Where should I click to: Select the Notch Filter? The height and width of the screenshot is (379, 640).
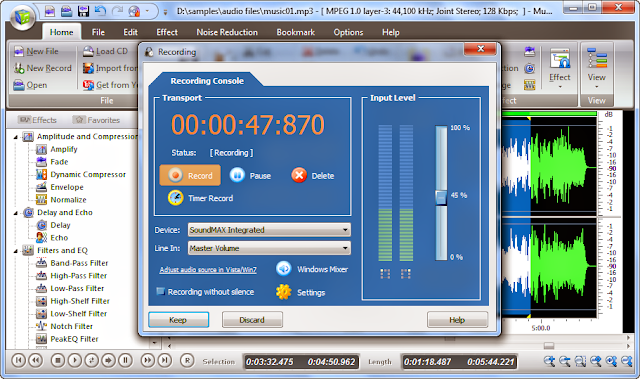[x=71, y=326]
